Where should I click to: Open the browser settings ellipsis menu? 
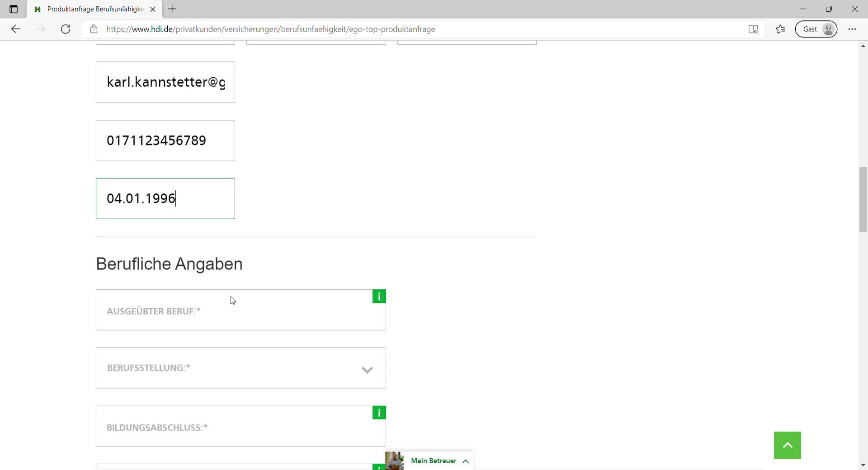click(852, 29)
